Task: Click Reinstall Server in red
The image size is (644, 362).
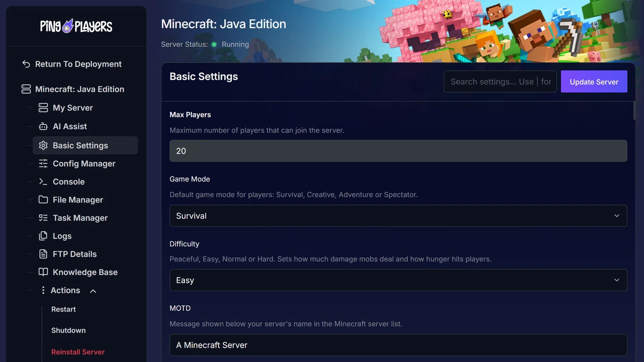Action: pyautogui.click(x=78, y=352)
